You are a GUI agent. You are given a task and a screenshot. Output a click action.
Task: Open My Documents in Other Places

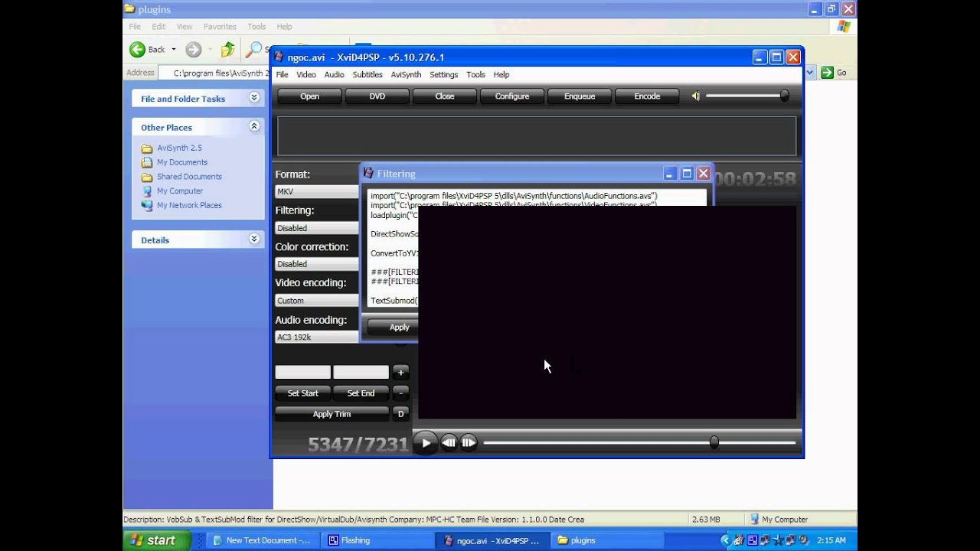(182, 162)
